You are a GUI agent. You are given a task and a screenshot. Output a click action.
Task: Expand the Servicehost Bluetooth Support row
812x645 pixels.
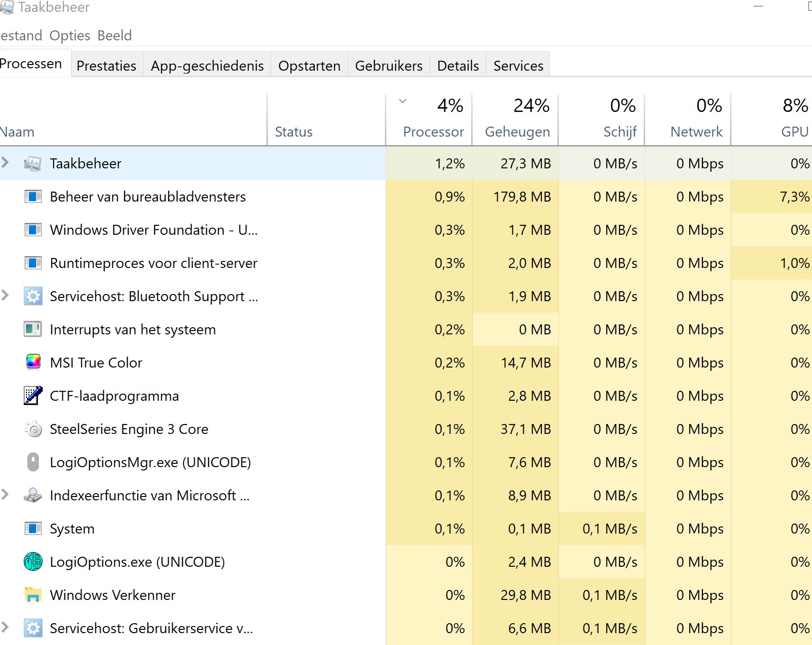5,295
